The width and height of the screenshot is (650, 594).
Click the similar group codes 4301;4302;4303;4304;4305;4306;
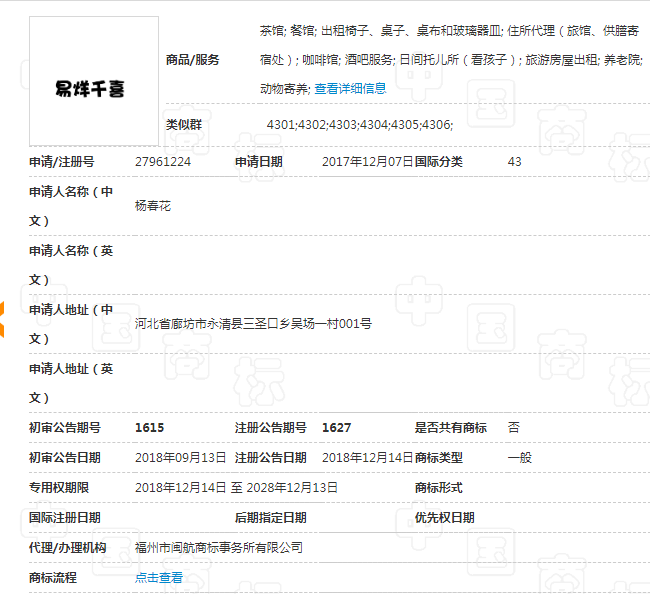click(x=360, y=124)
